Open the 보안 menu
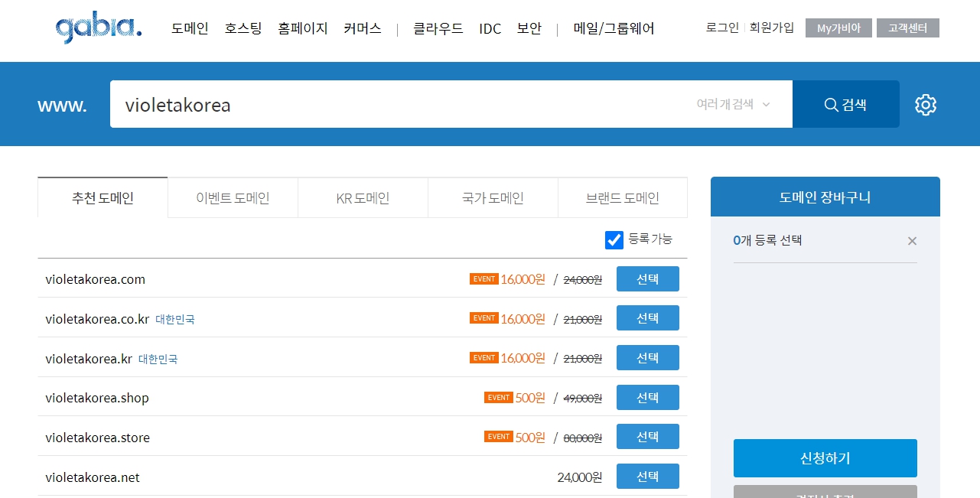This screenshot has width=980, height=498. (x=529, y=29)
